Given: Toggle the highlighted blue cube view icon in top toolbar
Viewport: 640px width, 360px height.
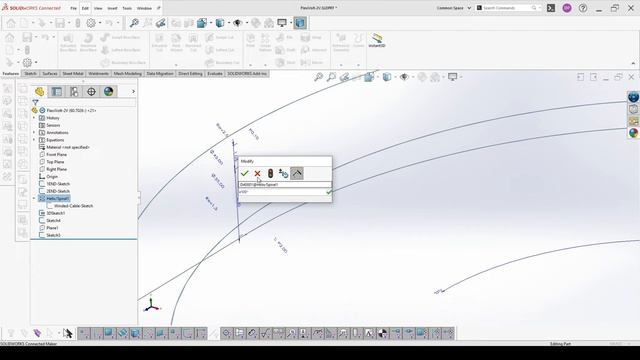Looking at the screenshot, I should (x=300, y=23).
